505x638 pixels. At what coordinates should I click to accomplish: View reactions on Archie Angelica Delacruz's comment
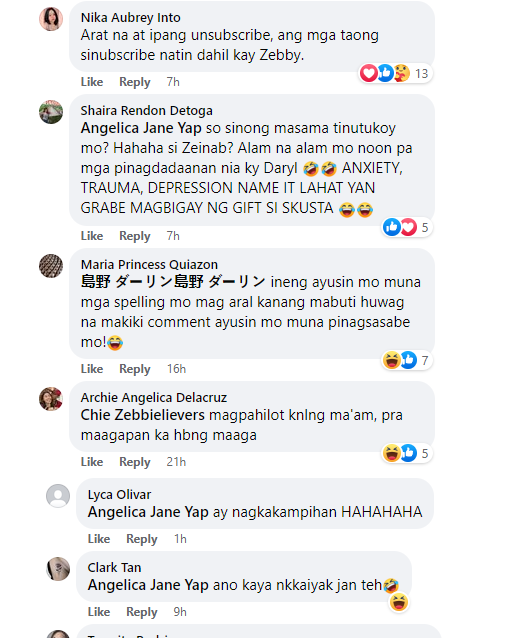pos(407,453)
